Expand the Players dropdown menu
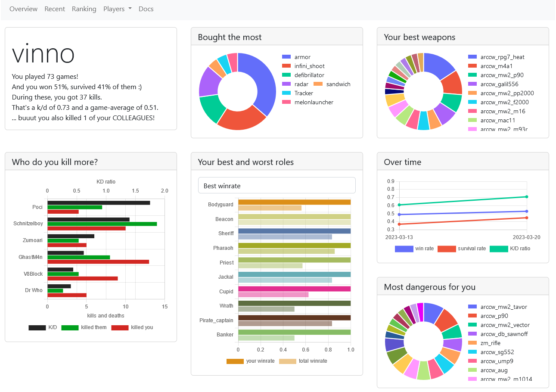The image size is (556, 392). [x=117, y=9]
